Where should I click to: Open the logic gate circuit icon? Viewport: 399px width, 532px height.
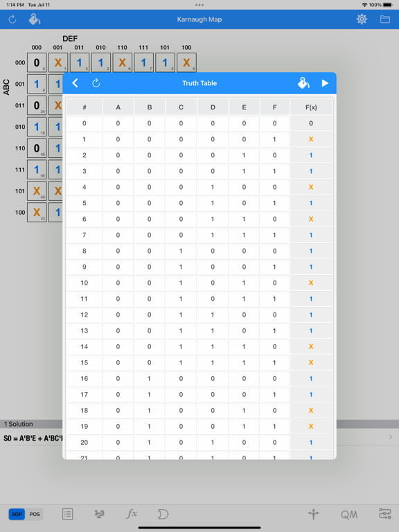163,514
